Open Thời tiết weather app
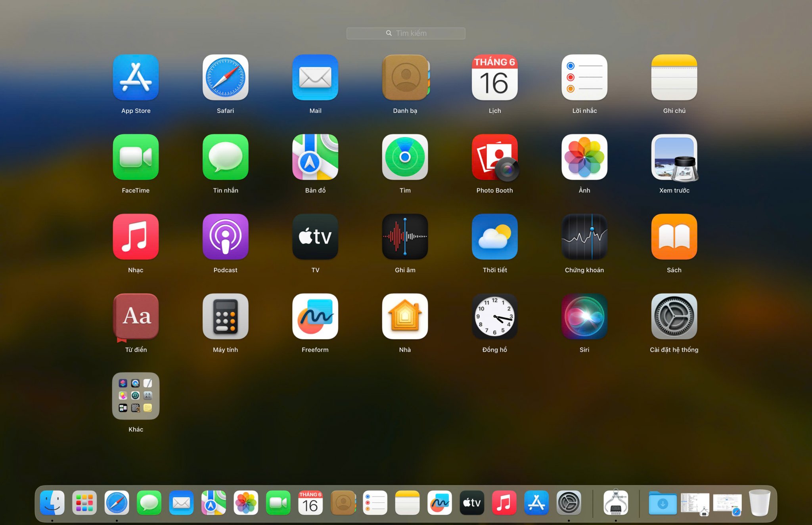The height and width of the screenshot is (525, 812). click(495, 237)
